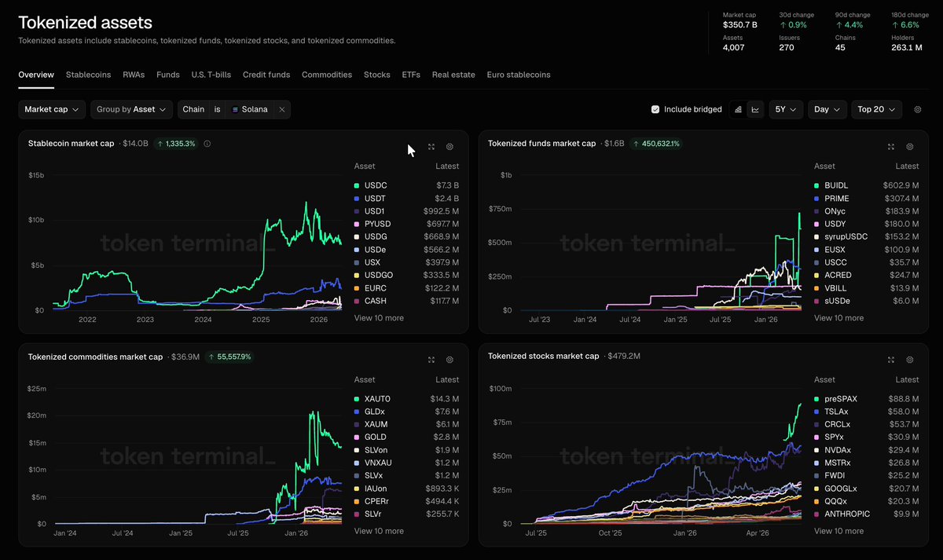Select the Chain filter field
This screenshot has height=560, width=943.
pos(193,109)
